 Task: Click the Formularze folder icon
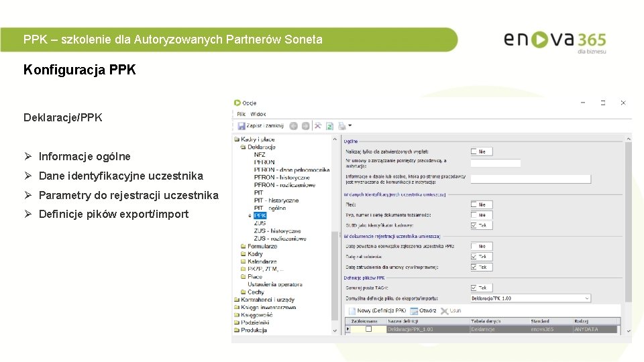coord(243,246)
